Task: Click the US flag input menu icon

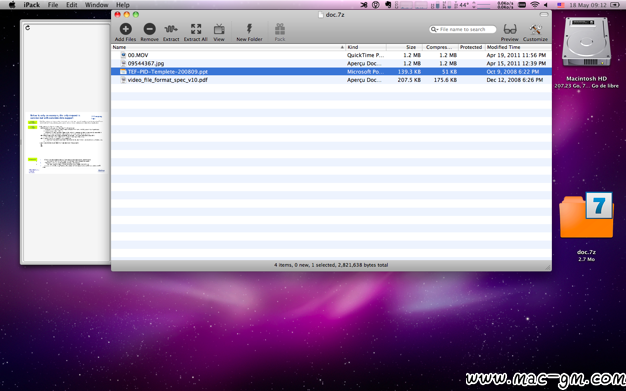Action: tap(561, 5)
